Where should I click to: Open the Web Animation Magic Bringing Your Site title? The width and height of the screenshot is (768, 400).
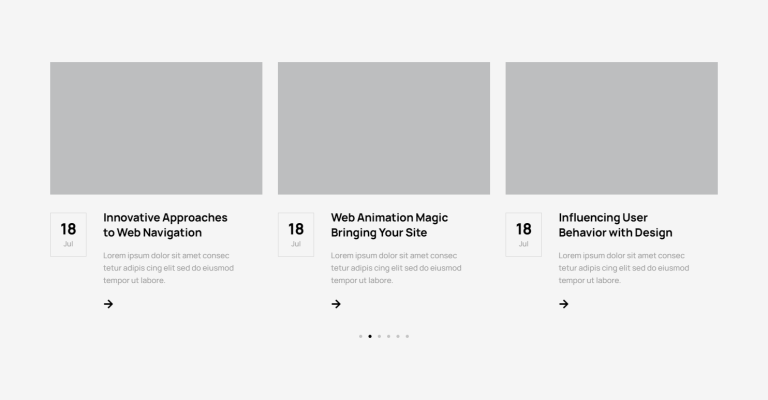pos(389,225)
